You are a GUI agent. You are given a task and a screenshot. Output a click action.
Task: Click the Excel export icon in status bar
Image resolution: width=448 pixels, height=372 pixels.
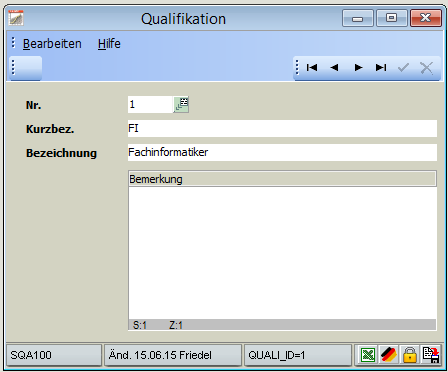pos(368,355)
